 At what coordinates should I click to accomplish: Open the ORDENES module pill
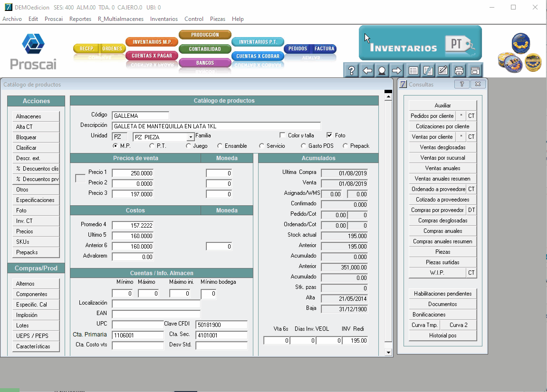click(x=112, y=48)
